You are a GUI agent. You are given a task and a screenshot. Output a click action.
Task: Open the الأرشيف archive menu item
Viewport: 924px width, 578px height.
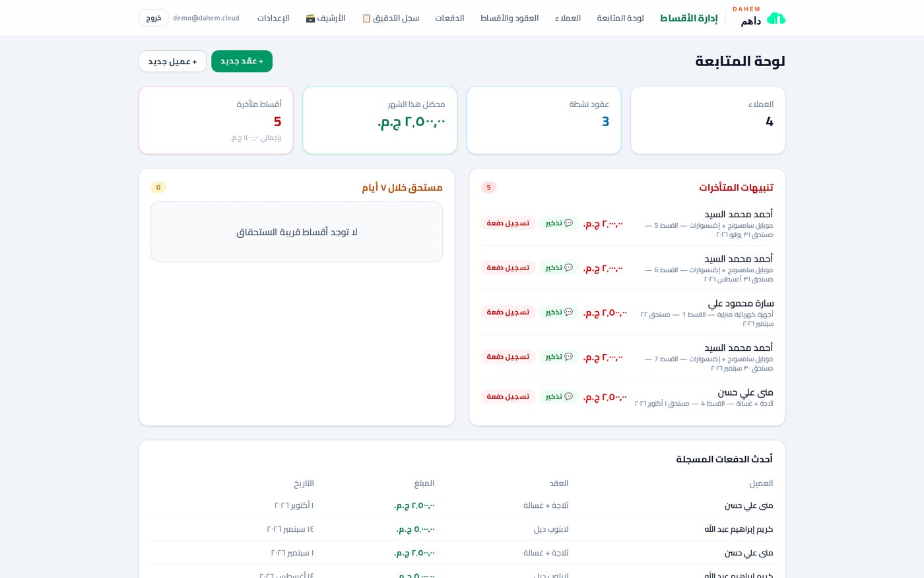pos(325,18)
